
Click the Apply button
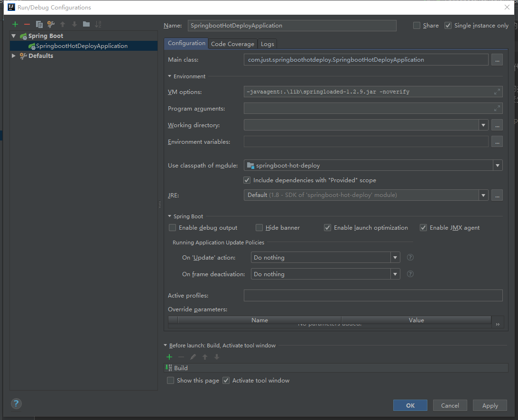490,405
